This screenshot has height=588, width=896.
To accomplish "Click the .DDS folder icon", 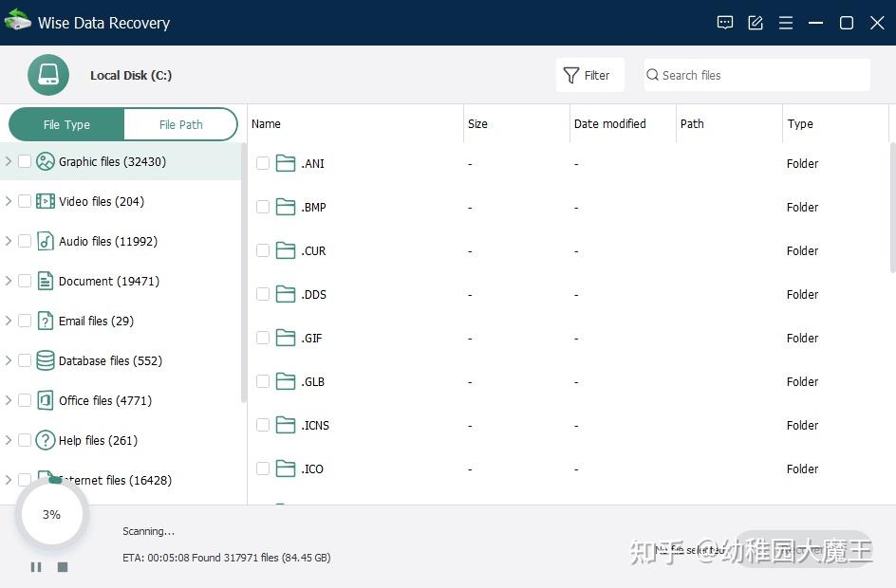I will coord(285,294).
